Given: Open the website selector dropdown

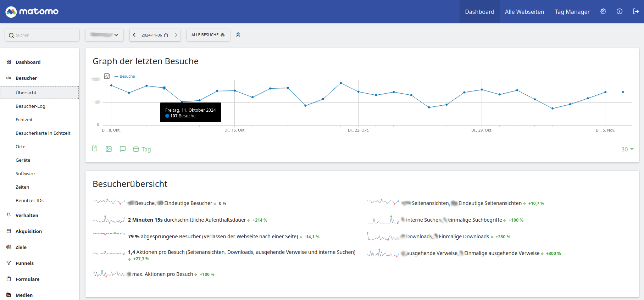Looking at the screenshot, I should point(104,35).
